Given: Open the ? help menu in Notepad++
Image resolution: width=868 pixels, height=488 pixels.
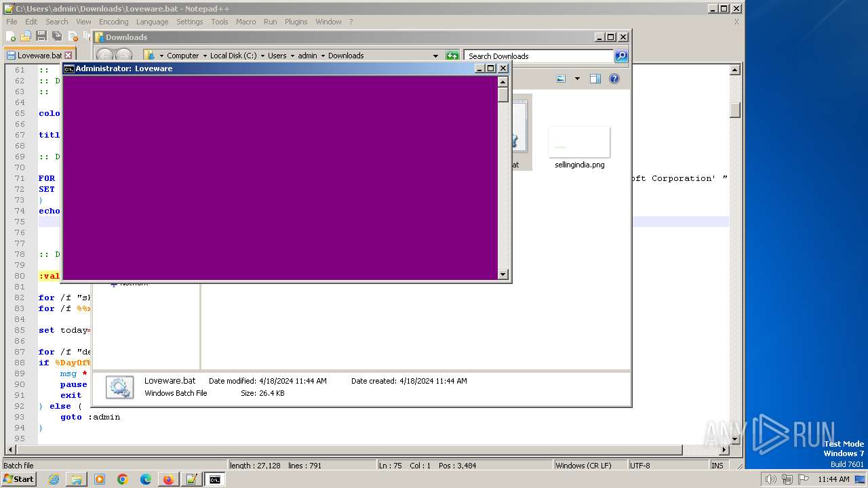Looking at the screenshot, I should click(351, 22).
